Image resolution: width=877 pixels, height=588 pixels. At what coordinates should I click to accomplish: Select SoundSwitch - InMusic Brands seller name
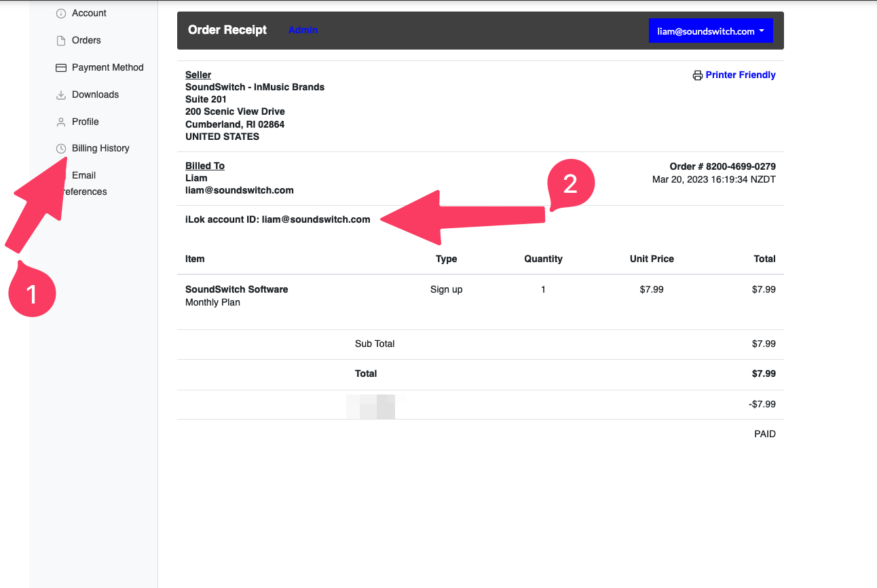pyautogui.click(x=255, y=87)
